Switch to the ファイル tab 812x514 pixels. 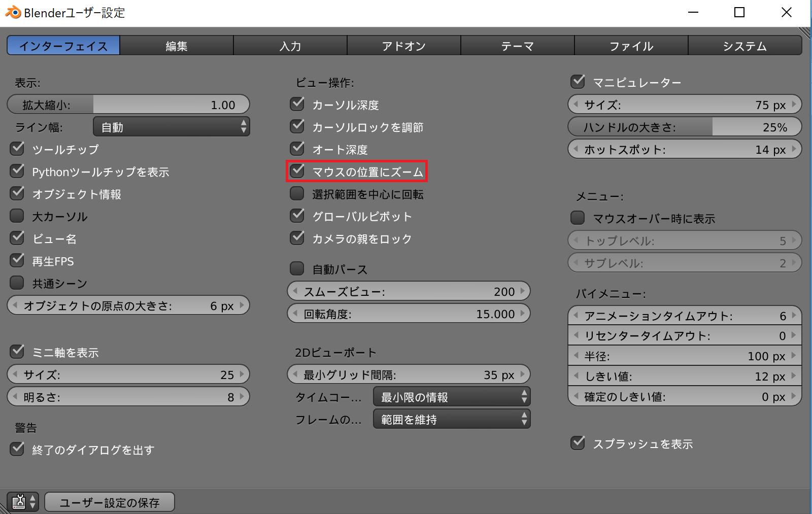(631, 46)
